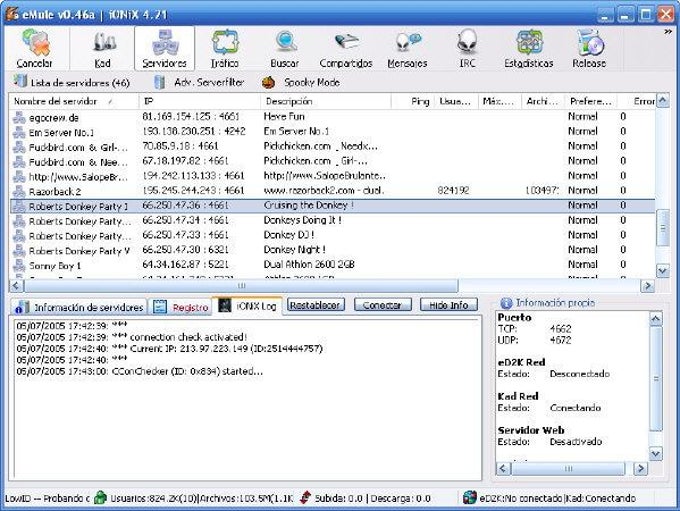Switch to Información de servidores tab
Screen dimensions: 680x511
(x=79, y=307)
